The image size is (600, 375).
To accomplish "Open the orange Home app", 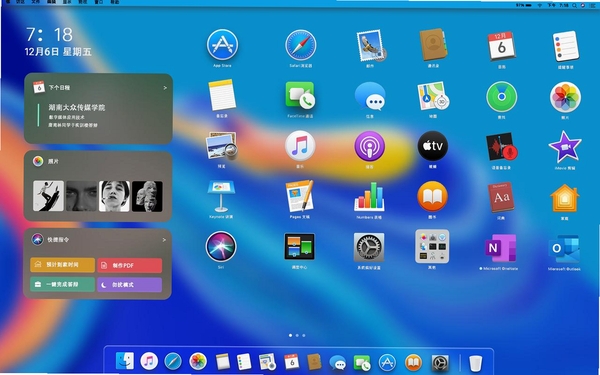I will [564, 198].
